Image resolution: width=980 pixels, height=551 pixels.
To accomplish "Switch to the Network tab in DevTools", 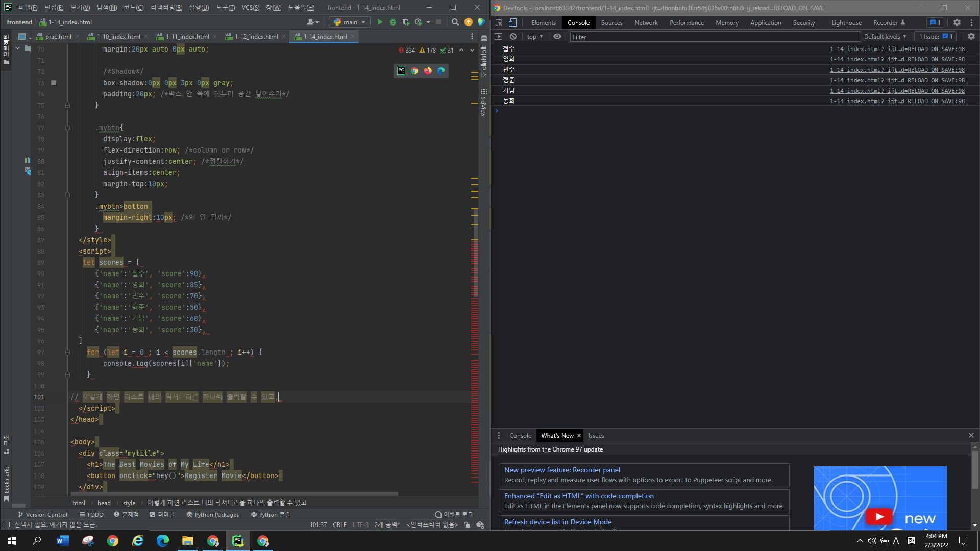I will [x=646, y=23].
